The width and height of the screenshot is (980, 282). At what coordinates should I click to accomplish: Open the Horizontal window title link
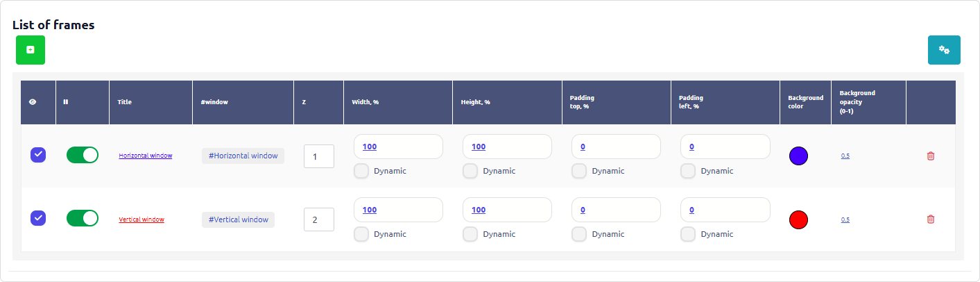(146, 156)
